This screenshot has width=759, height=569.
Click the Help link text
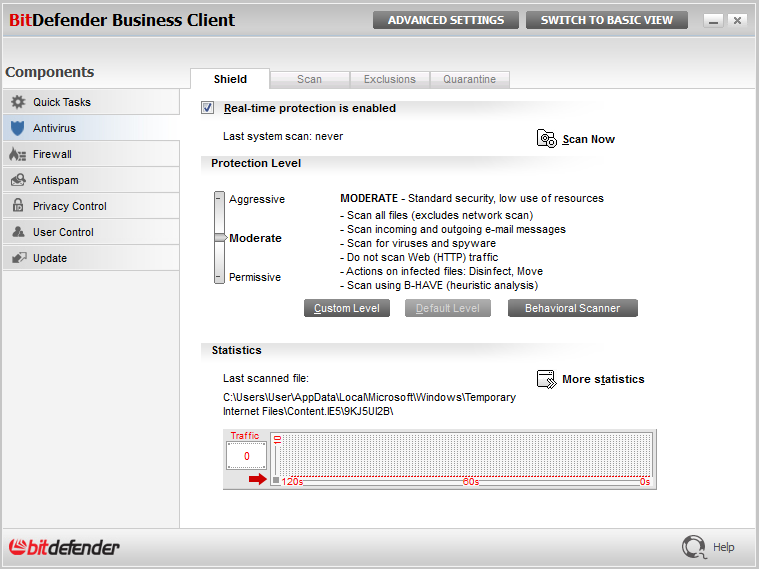[x=723, y=547]
